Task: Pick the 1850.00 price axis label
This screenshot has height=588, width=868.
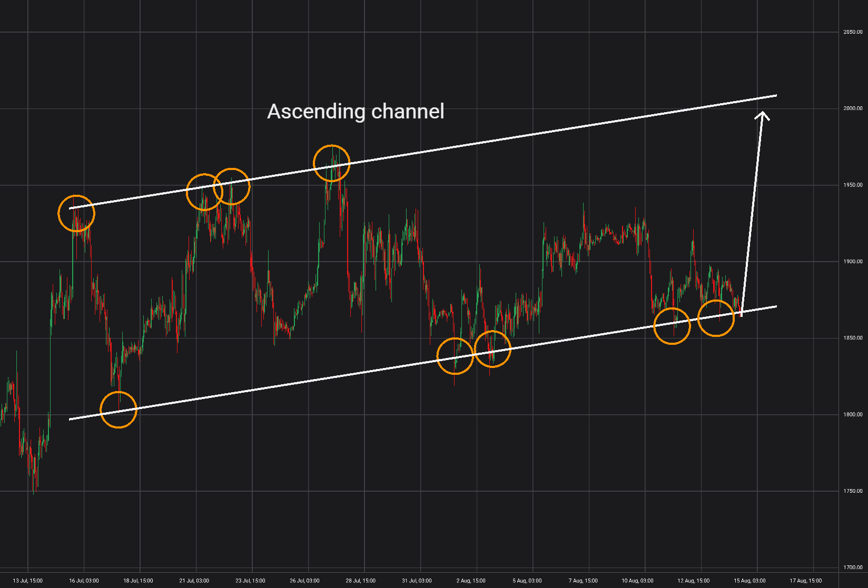Action: [853, 338]
